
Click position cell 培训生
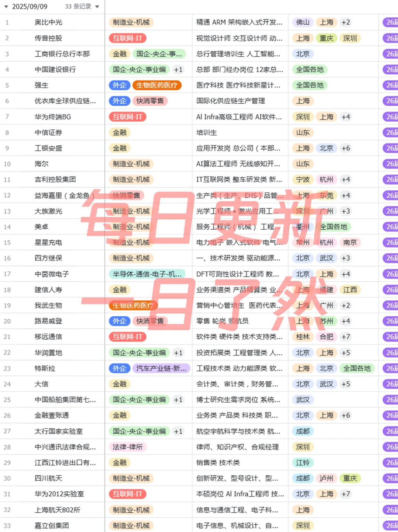point(206,132)
